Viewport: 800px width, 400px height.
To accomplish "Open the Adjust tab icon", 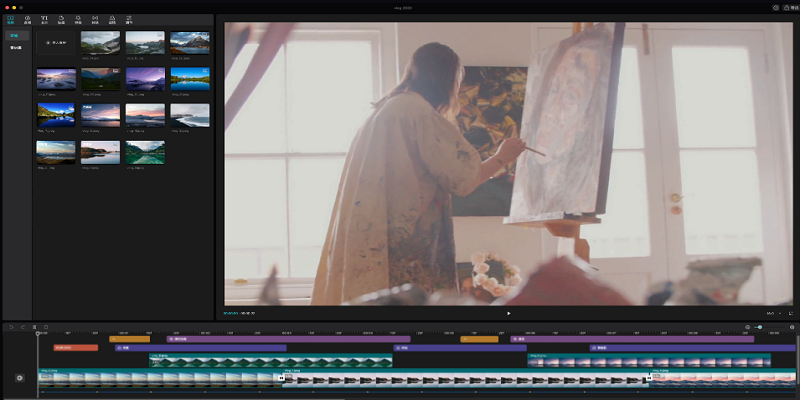I will [x=129, y=19].
